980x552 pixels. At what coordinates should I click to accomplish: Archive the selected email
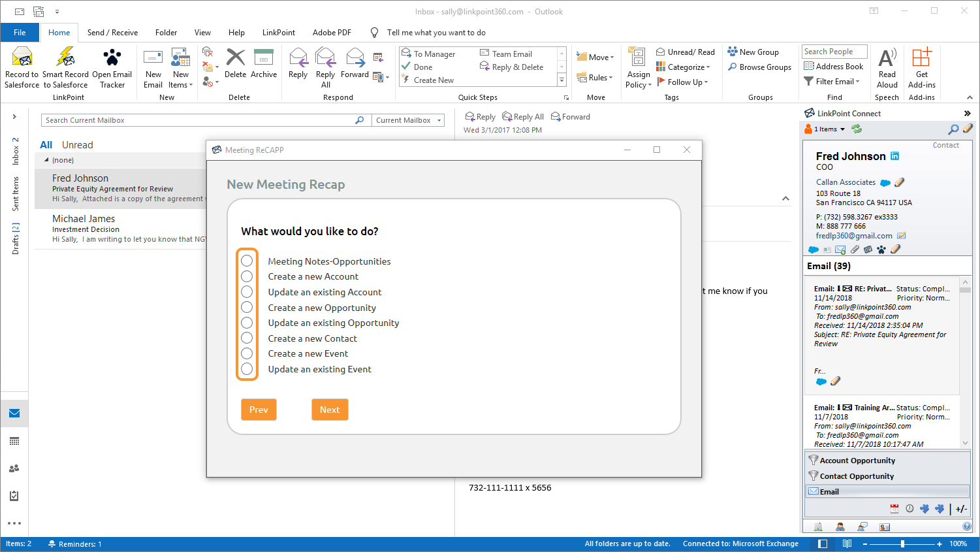(264, 63)
